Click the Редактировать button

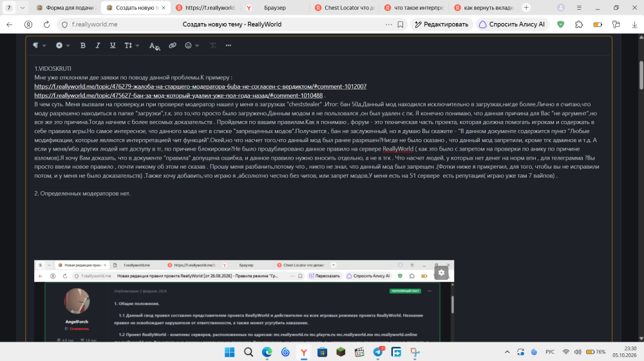(442, 24)
